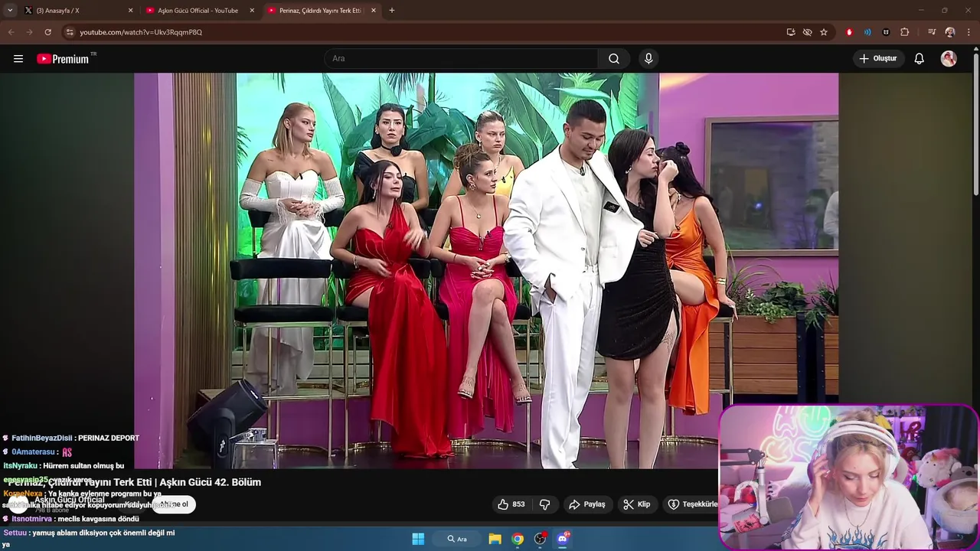Image resolution: width=980 pixels, height=551 pixels.
Task: Open the Aşkın Gücü Official channel link
Action: point(70,500)
